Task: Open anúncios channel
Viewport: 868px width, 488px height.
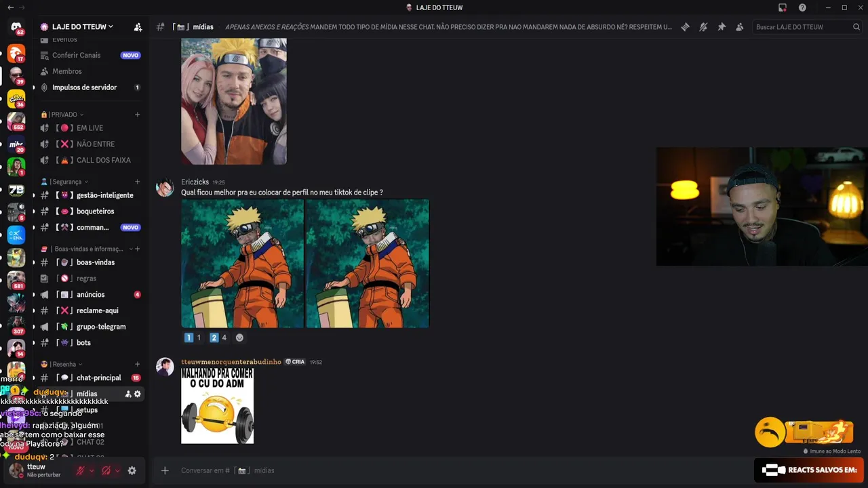Action: click(x=90, y=295)
